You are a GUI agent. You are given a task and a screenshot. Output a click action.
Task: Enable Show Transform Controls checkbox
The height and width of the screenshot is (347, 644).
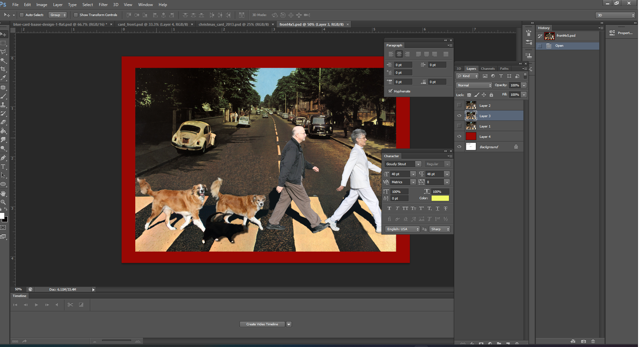click(x=76, y=15)
